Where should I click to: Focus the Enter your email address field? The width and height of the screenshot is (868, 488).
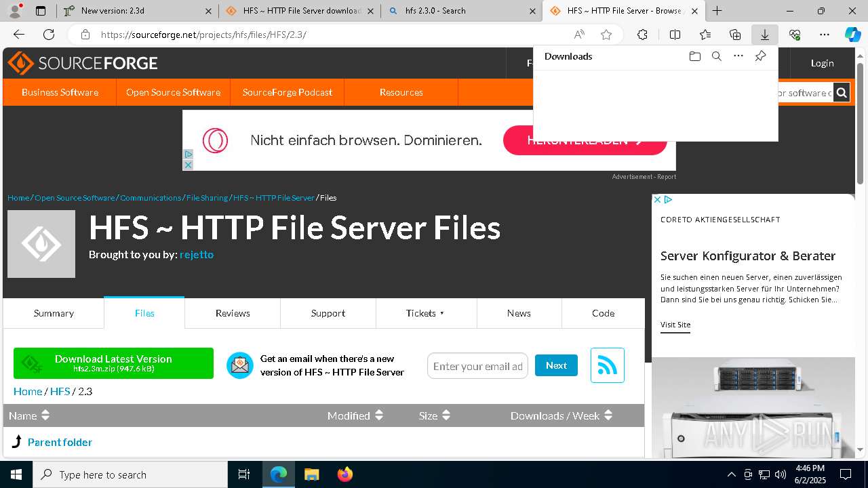pyautogui.click(x=477, y=366)
